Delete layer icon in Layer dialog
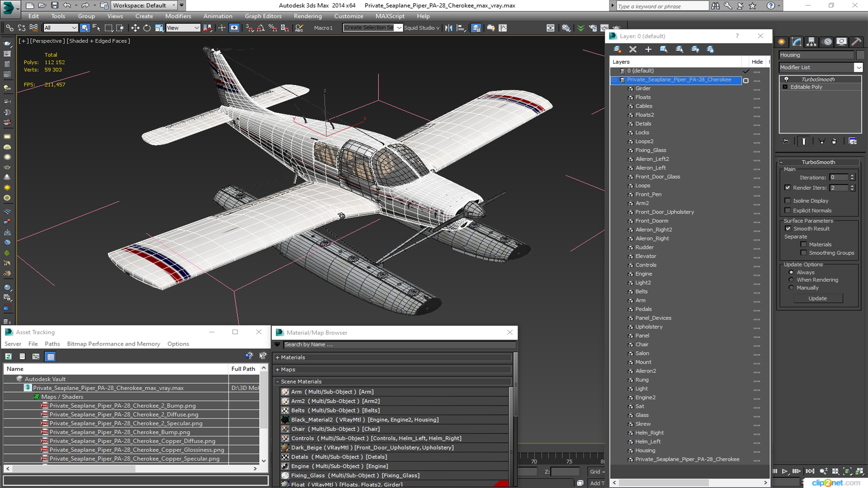The width and height of the screenshot is (868, 488). click(x=632, y=49)
